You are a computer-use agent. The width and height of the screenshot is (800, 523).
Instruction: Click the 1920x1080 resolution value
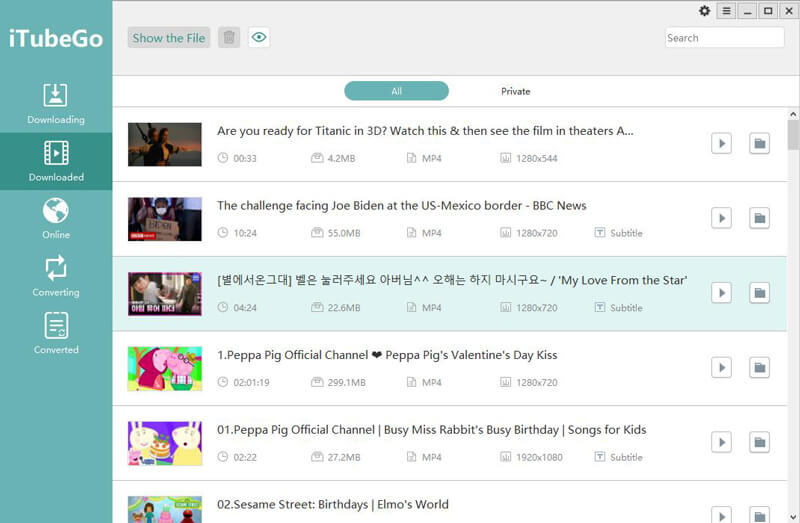(x=539, y=457)
